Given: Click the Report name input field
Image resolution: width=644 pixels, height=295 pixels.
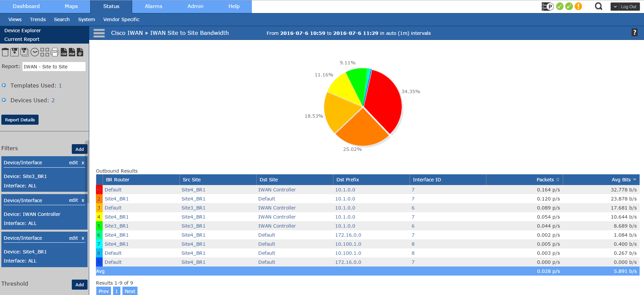Looking at the screenshot, I should click(x=54, y=67).
